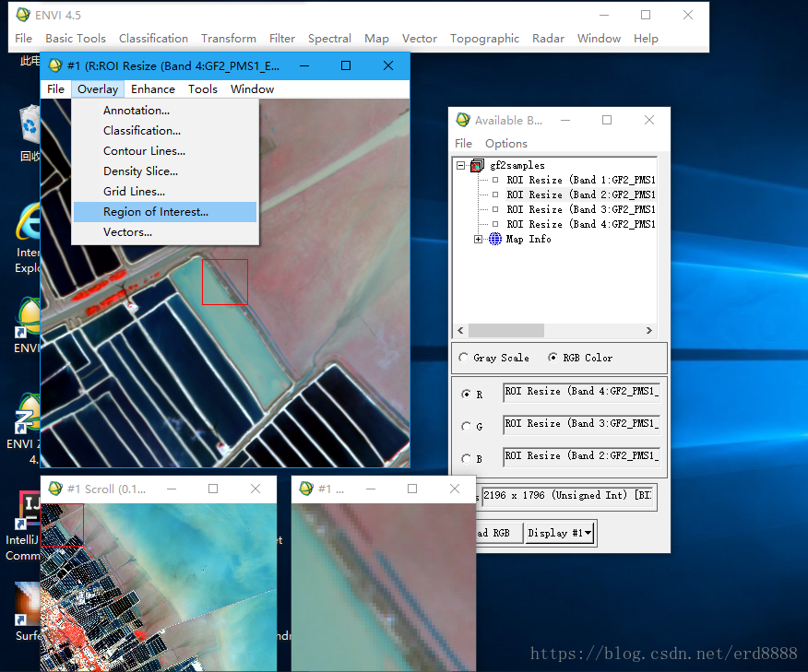
Task: Click the red zoom box in the image display
Action: pyautogui.click(x=225, y=282)
